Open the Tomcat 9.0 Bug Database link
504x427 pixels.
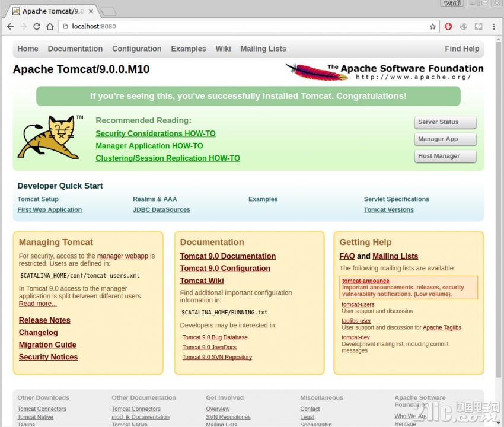[215, 337]
